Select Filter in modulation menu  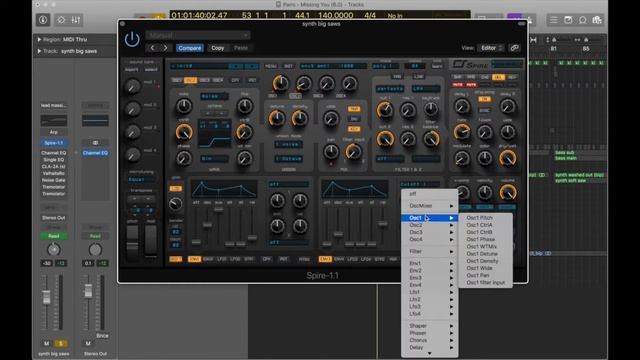point(429,251)
